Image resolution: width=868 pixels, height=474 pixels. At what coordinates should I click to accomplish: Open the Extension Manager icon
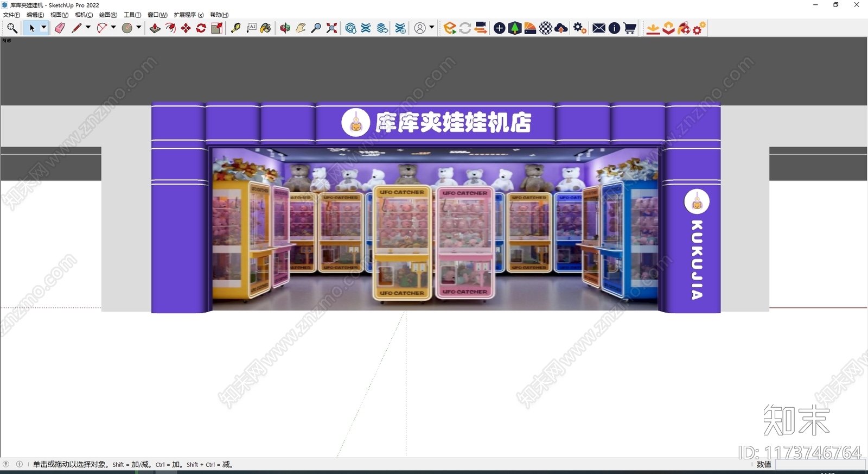click(x=400, y=28)
